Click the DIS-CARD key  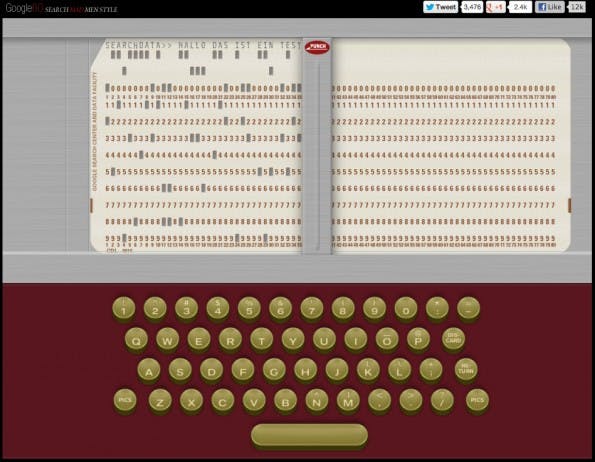point(453,339)
